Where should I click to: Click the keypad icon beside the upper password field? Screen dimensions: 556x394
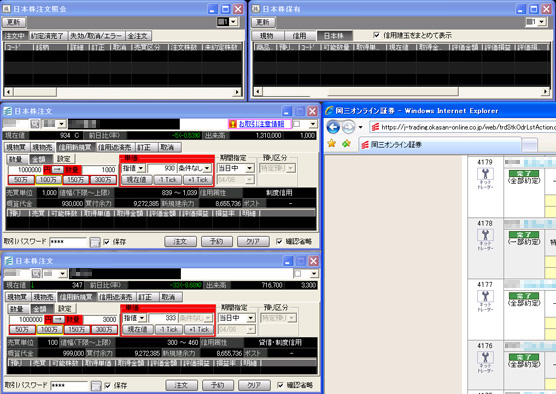pyautogui.click(x=94, y=242)
